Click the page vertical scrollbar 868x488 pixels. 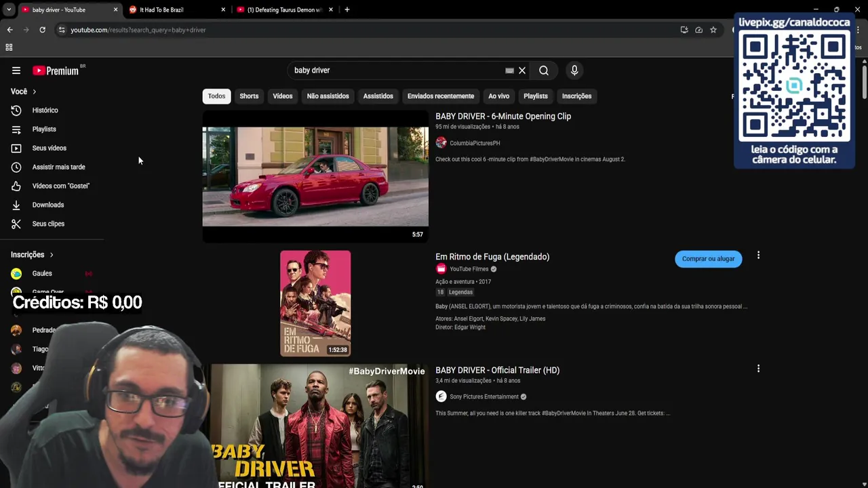[865, 81]
